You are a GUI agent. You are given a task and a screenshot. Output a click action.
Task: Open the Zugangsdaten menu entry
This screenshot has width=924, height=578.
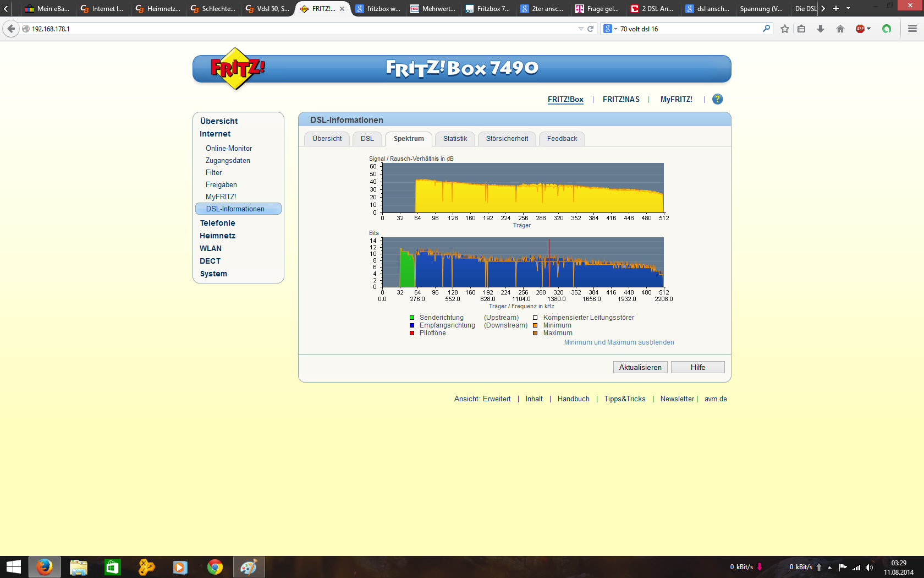[228, 161]
